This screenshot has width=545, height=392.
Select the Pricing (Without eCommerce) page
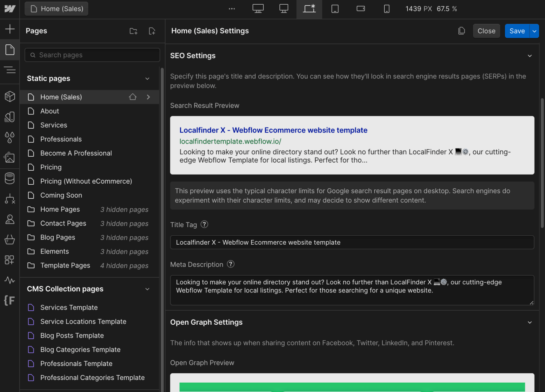(89, 181)
